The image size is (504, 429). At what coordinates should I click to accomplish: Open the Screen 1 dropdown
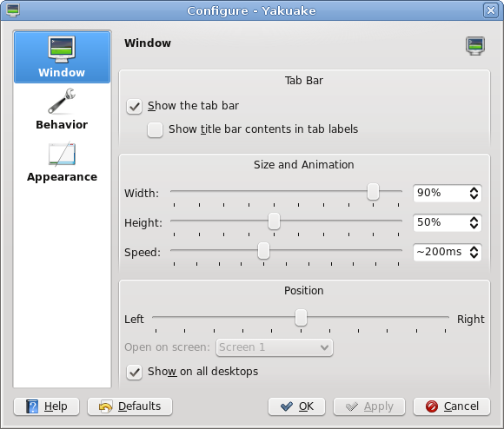pyautogui.click(x=275, y=347)
